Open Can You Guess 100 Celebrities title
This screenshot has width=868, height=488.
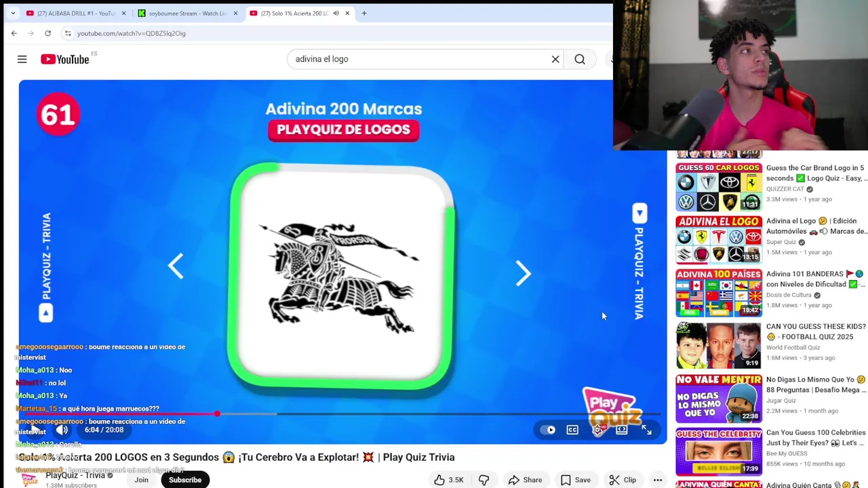click(816, 438)
